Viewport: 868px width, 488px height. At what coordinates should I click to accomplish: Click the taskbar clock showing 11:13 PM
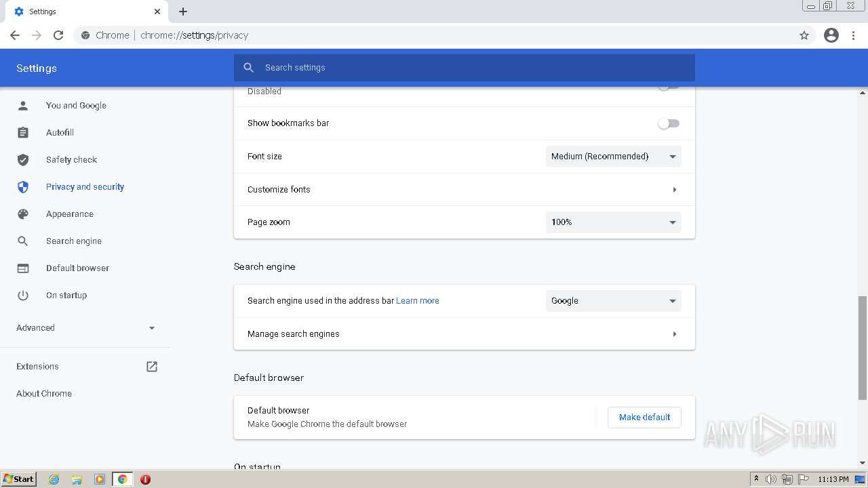(x=833, y=479)
